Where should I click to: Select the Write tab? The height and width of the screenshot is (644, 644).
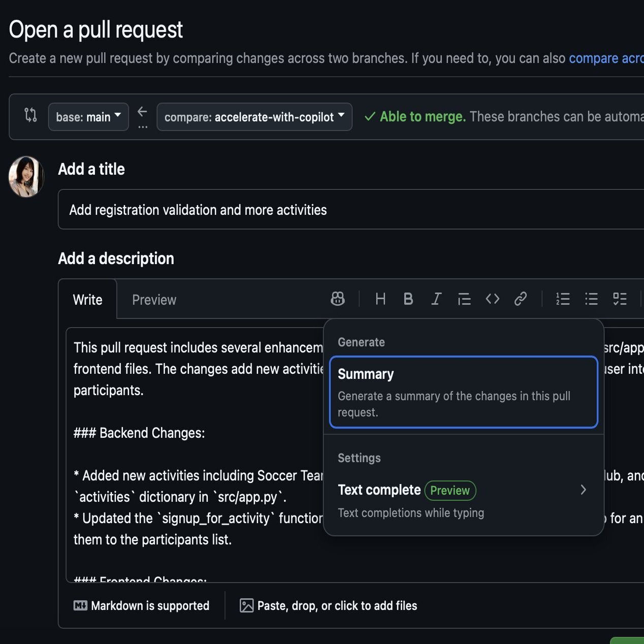[x=87, y=300]
